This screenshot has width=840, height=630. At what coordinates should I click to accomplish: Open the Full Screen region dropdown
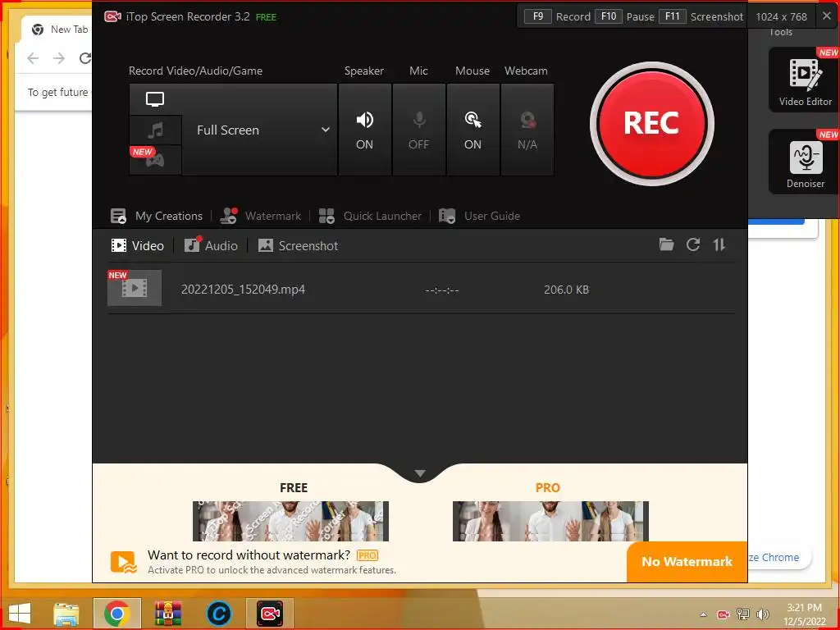coord(260,130)
